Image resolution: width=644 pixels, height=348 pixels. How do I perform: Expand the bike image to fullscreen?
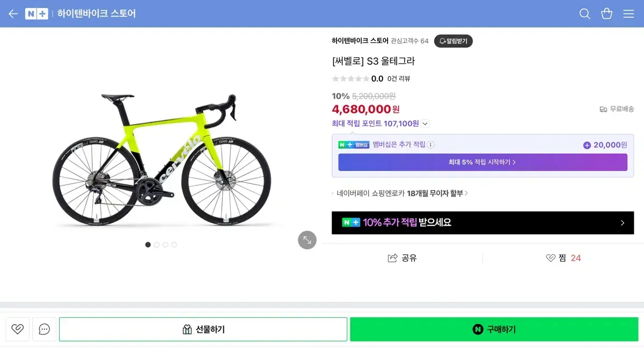pos(307,240)
